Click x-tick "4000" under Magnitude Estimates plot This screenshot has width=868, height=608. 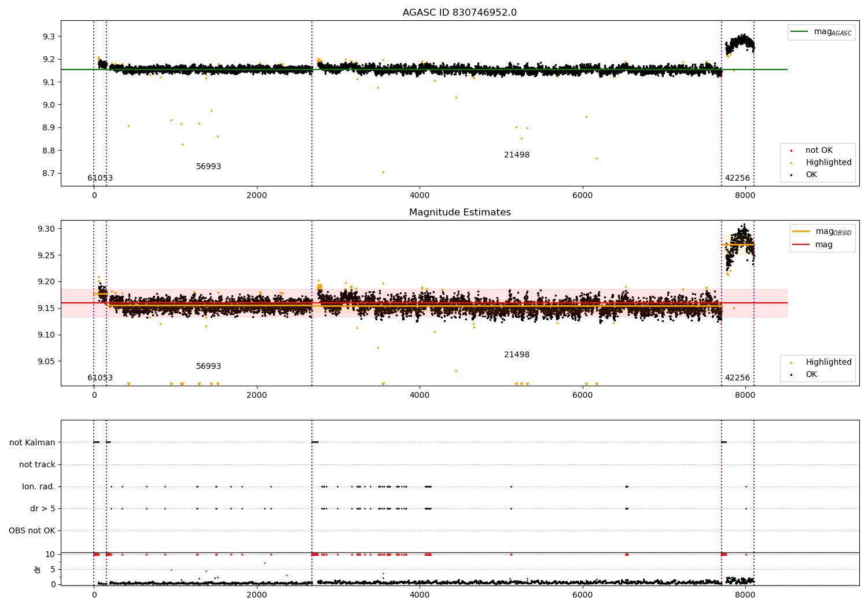pos(420,395)
